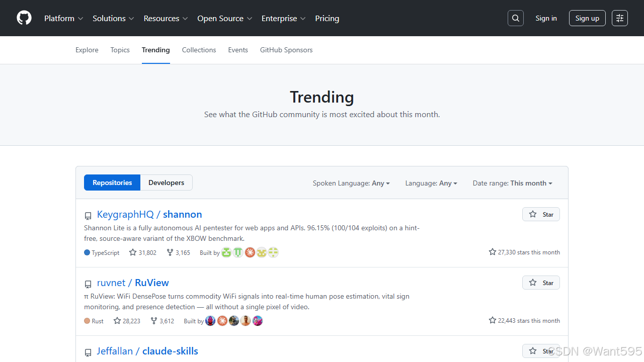Open the first contributor avatar on shannon
The image size is (644, 362).
click(x=226, y=252)
